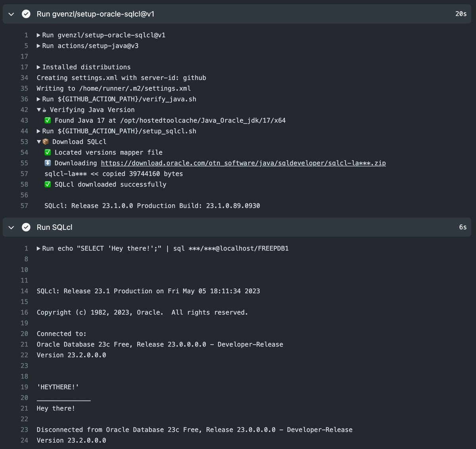Collapse 'Download SQLcl' group

pos(38,142)
